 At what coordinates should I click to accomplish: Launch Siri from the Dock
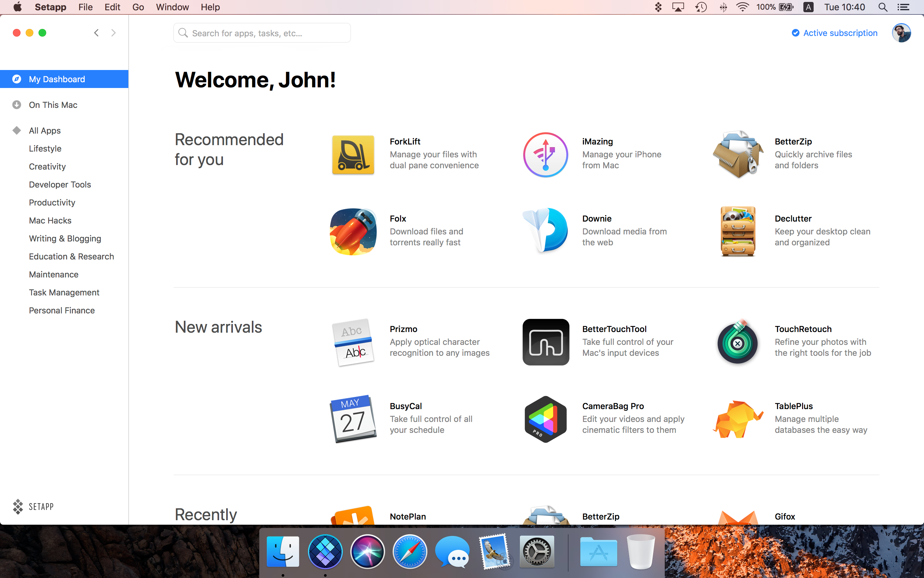coord(368,552)
